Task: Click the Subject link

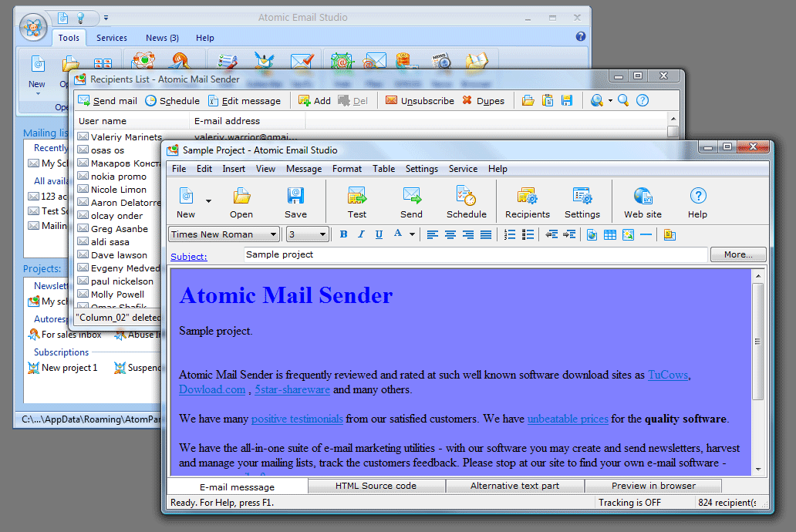Action: [x=188, y=257]
